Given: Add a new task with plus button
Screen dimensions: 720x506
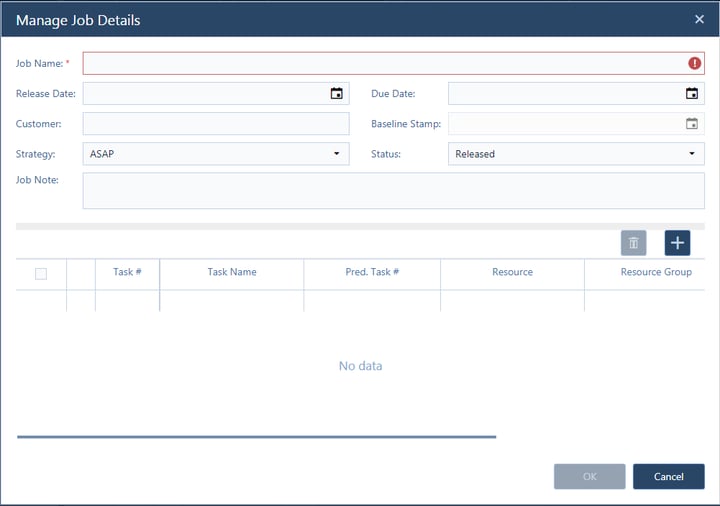Looking at the screenshot, I should 677,243.
